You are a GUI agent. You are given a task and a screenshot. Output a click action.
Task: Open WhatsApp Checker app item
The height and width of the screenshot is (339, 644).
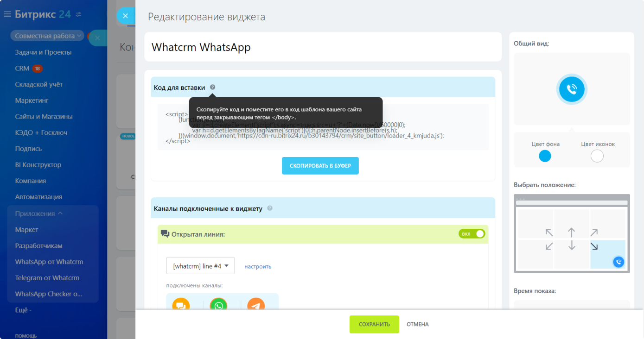(48, 294)
